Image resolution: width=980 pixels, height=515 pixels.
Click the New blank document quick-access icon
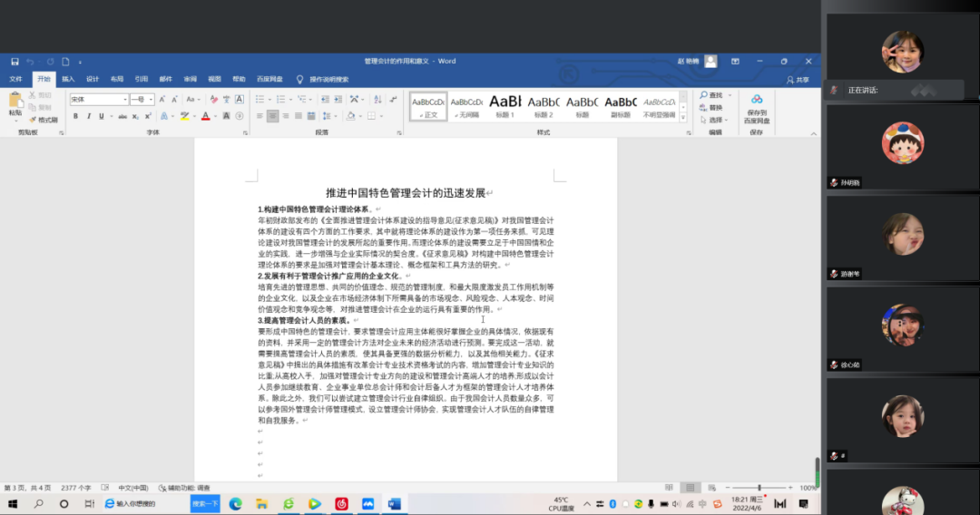click(65, 62)
